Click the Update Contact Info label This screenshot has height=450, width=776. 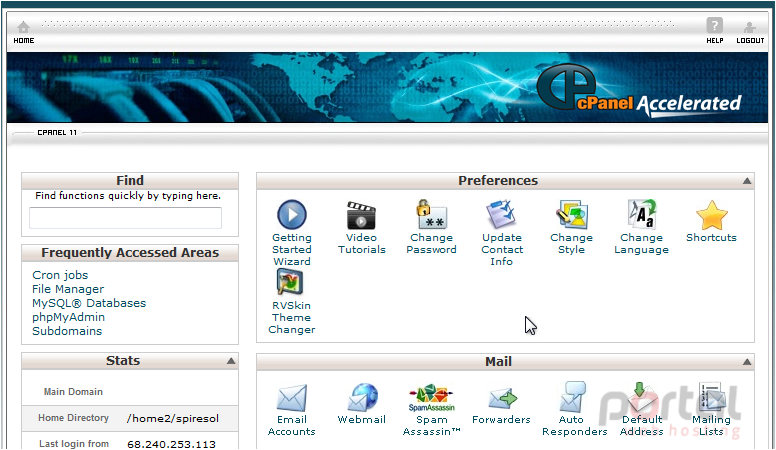pos(502,250)
